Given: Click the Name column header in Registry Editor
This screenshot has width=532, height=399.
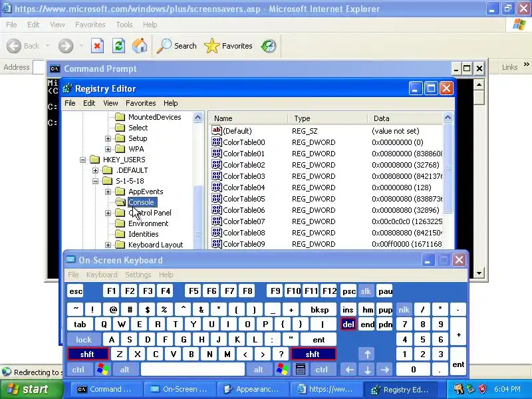Looking at the screenshot, I should 248,118.
